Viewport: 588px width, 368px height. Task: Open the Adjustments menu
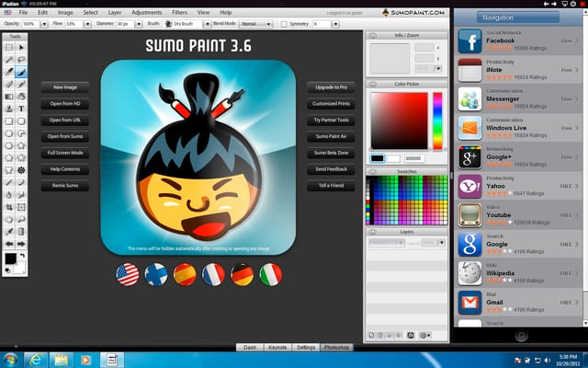coord(147,12)
